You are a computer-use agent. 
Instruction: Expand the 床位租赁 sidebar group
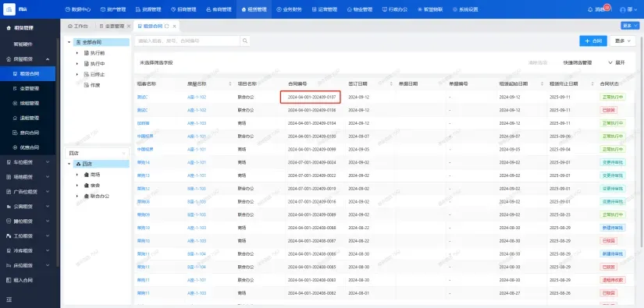[27, 265]
